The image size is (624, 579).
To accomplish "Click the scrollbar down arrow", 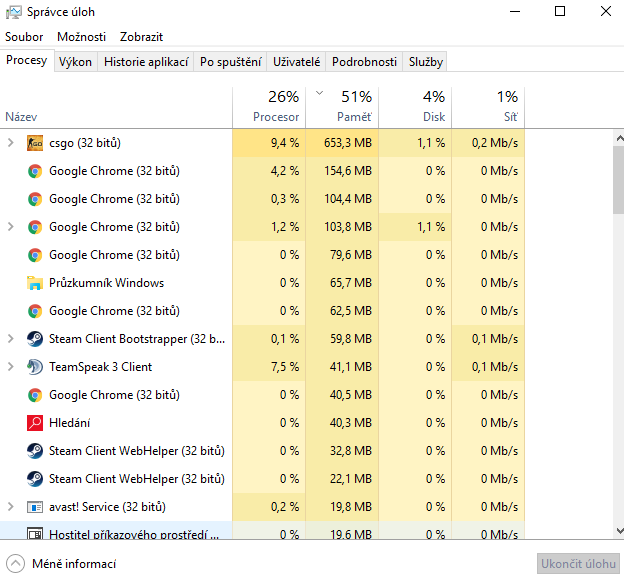I will pos(619,530).
